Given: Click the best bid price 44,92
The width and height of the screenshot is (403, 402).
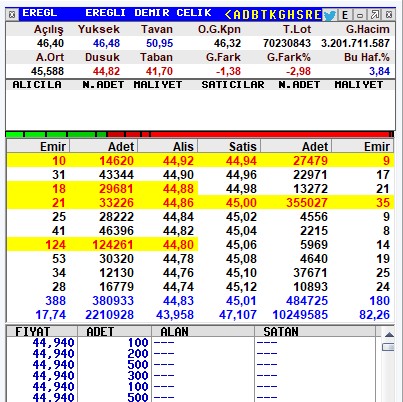Looking at the screenshot, I should tap(178, 161).
